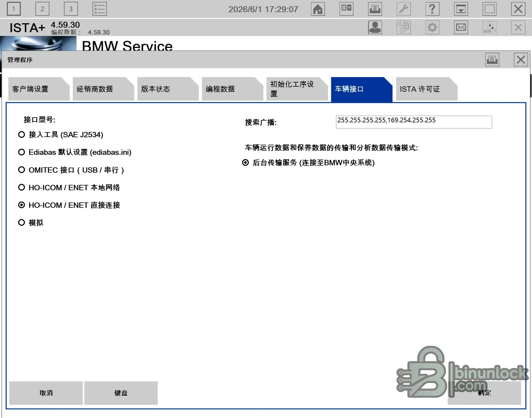Viewport: 532px width, 418px height.
Task: Switch to 客户端设置 tab
Action: pos(39,89)
